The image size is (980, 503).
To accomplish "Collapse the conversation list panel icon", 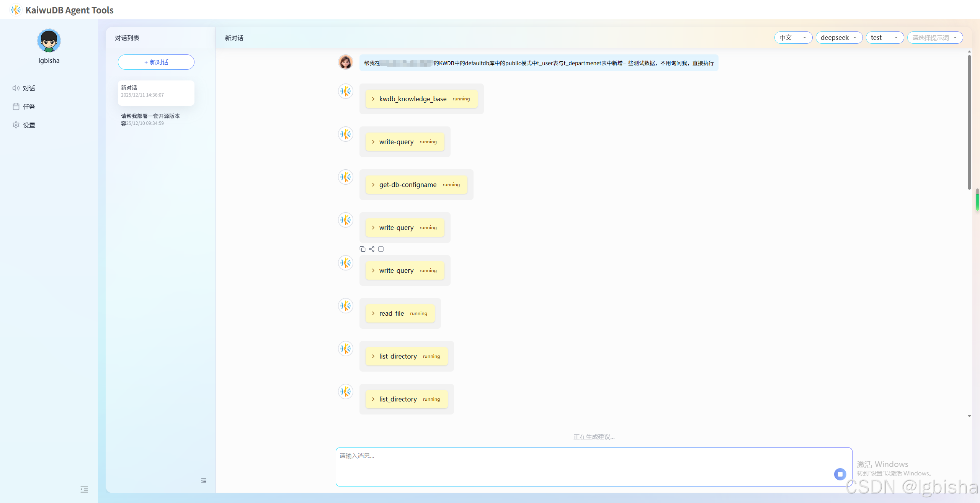I will tap(204, 480).
